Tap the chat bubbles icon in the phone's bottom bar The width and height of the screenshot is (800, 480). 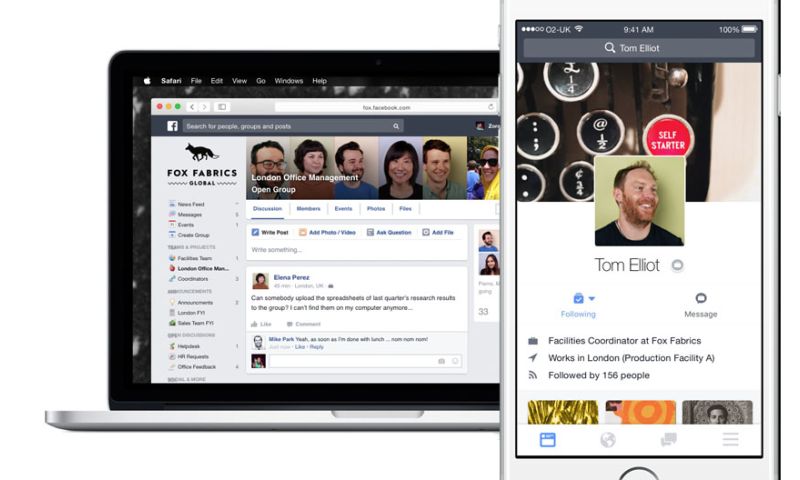tap(668, 439)
